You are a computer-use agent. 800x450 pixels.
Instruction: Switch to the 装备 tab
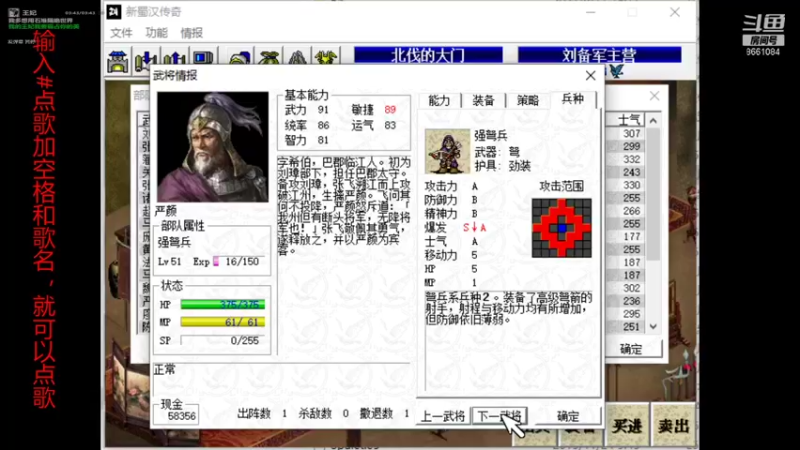483,101
